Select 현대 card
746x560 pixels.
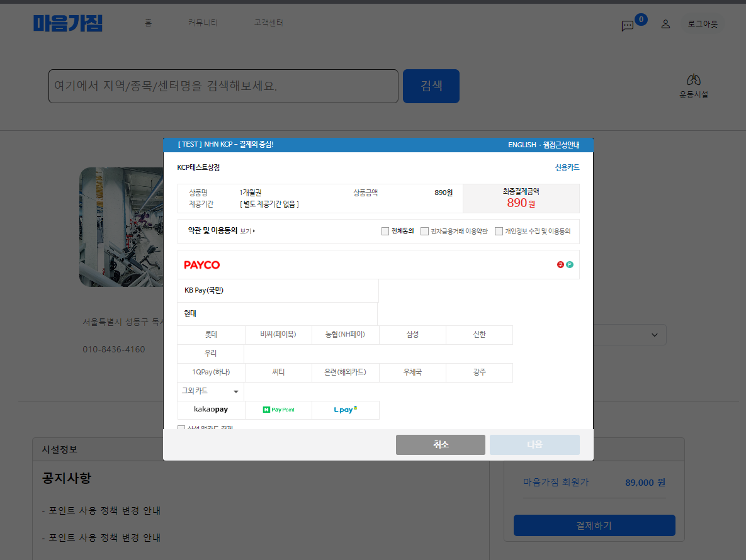278,314
